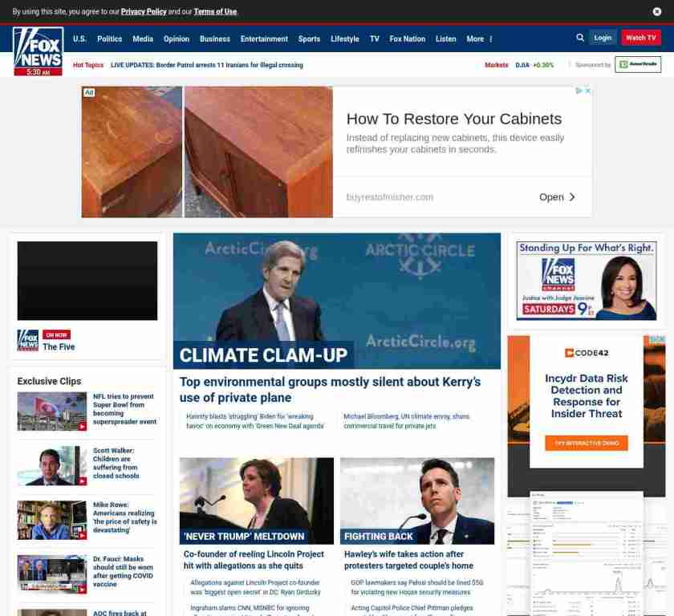Viewport: 674px width, 616px height.
Task: Close the cabinet restoration ad
Action: 587,91
